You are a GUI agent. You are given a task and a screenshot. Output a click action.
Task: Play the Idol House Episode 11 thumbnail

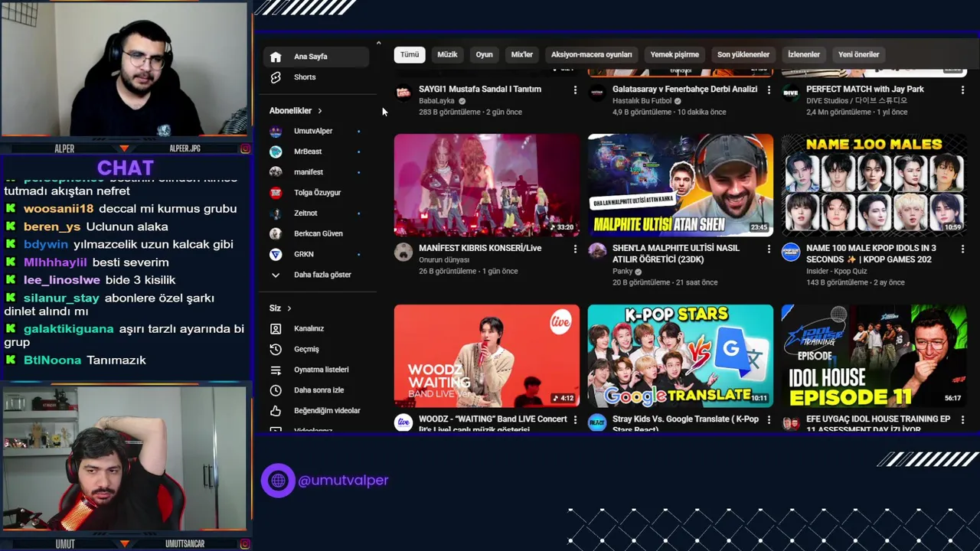(874, 356)
